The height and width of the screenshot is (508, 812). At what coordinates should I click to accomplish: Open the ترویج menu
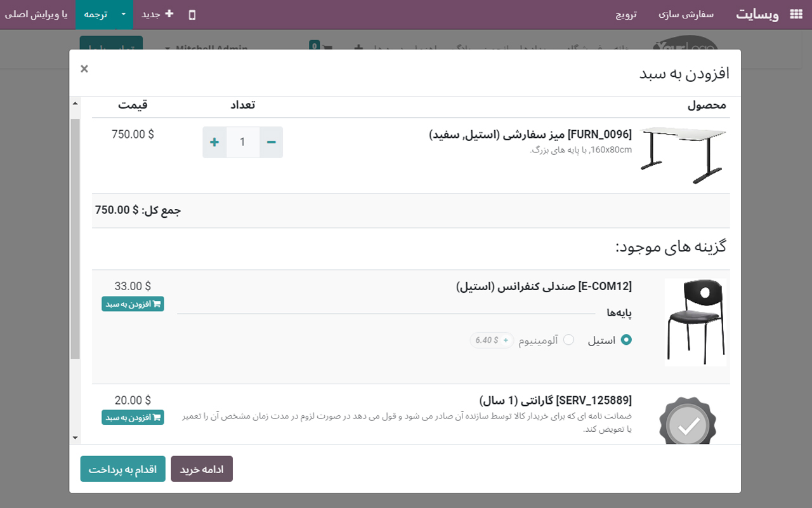click(625, 15)
